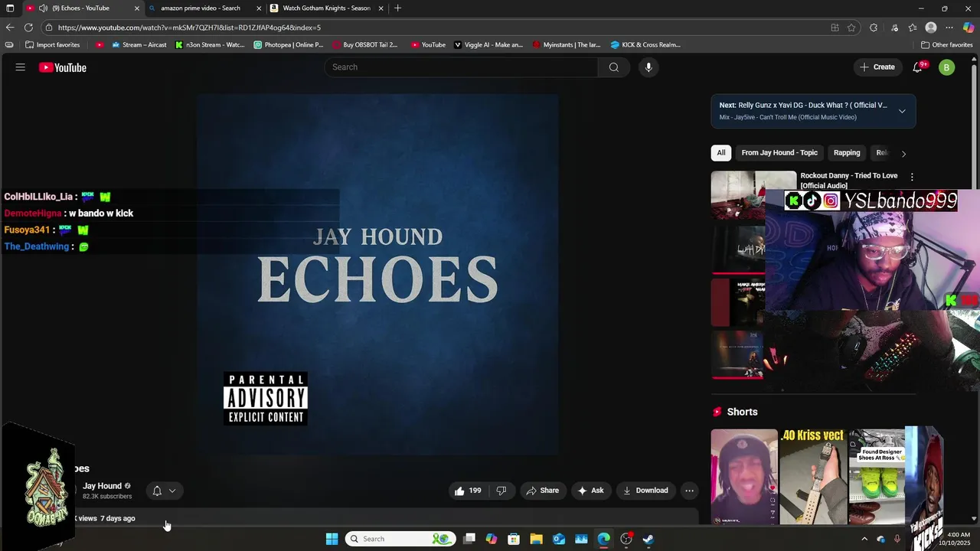Viewport: 980px width, 551px height.
Task: Open more actions (three dots) beside Download
Action: (x=689, y=491)
